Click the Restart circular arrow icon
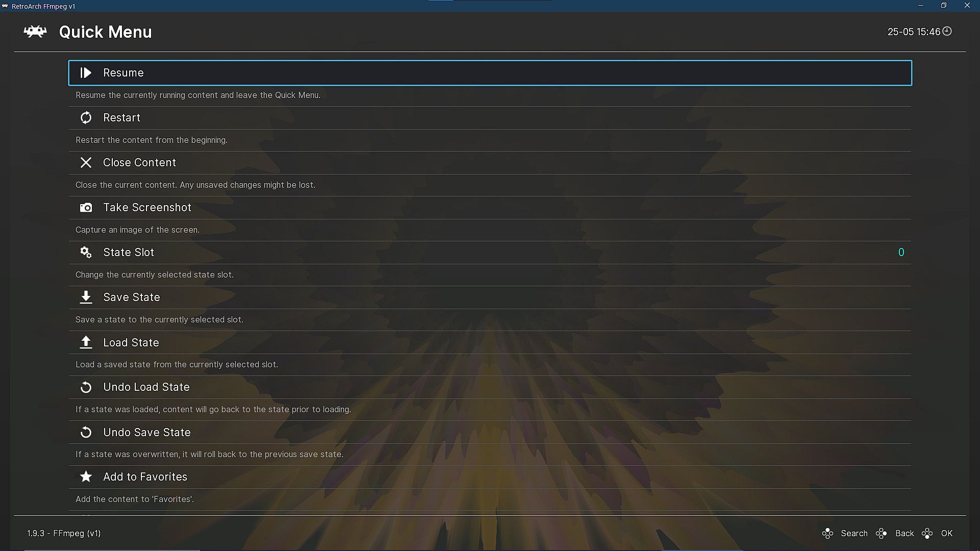980x551 pixels. click(x=86, y=118)
